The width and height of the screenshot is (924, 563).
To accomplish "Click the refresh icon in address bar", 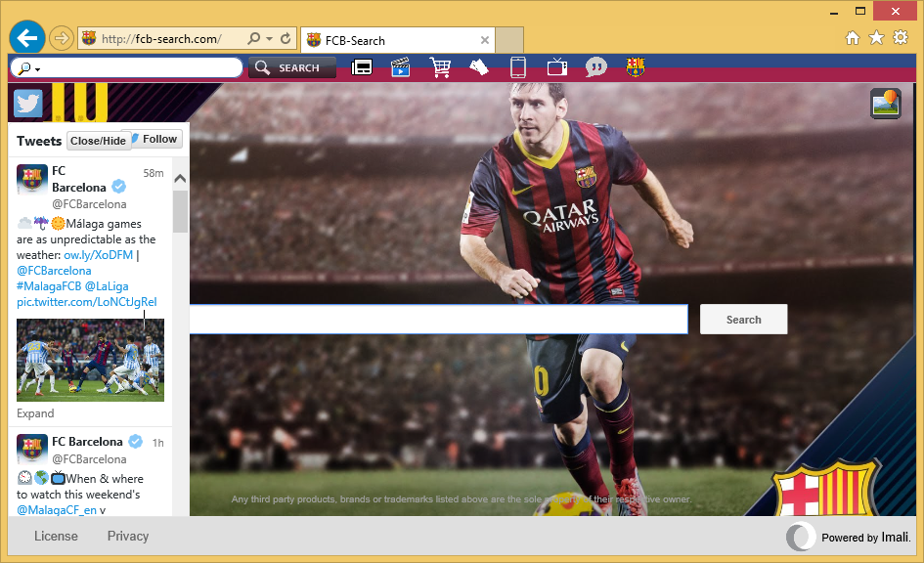I will tap(286, 38).
